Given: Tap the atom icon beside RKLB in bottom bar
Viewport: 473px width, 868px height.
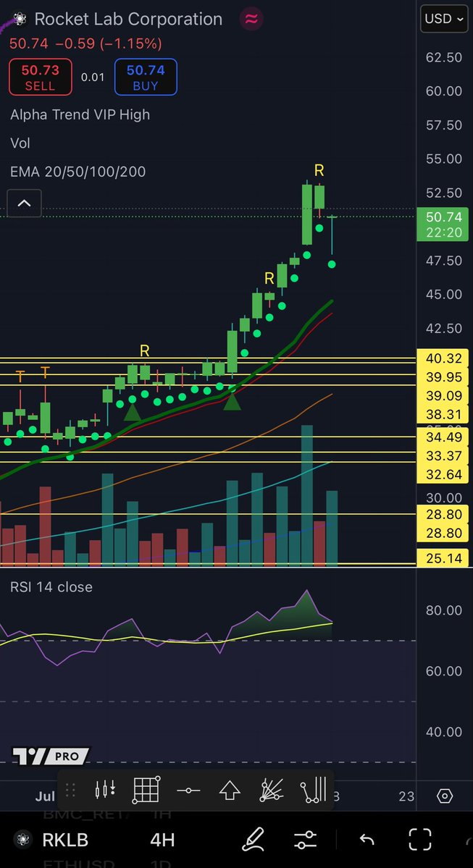Looking at the screenshot, I should click(22, 839).
